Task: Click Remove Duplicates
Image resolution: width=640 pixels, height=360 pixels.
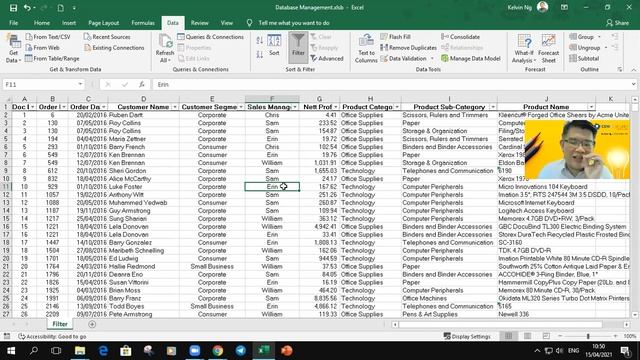Action: pyautogui.click(x=408, y=48)
